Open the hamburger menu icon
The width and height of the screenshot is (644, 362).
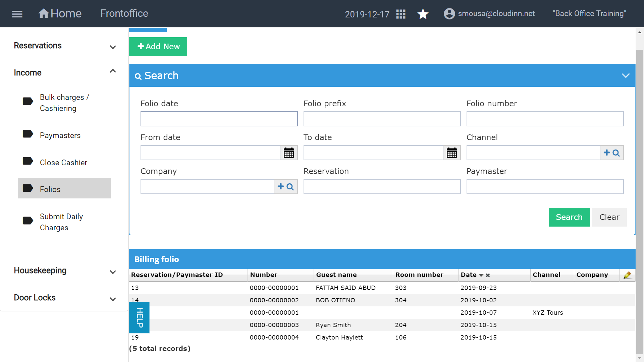click(17, 14)
